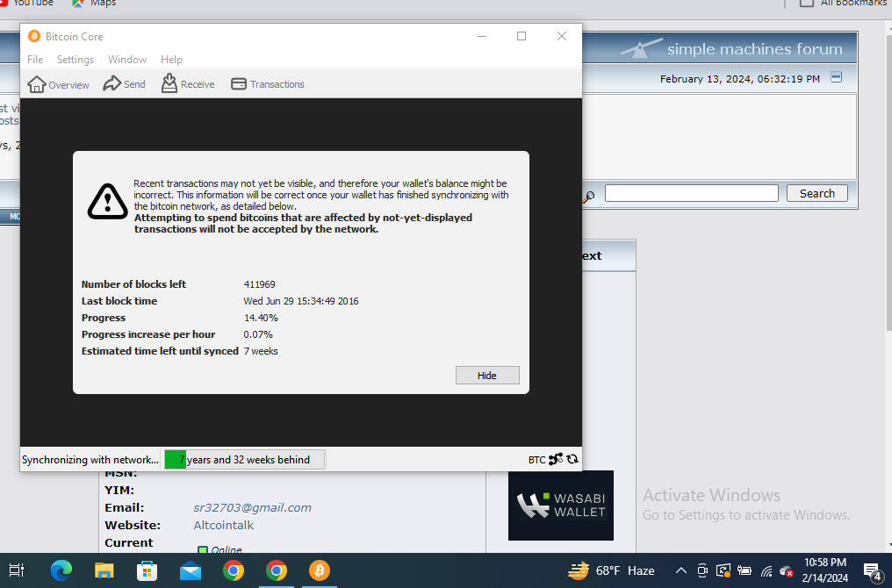The image size is (892, 588).
Task: Open the Send tab in Bitcoin Core
Action: (124, 84)
